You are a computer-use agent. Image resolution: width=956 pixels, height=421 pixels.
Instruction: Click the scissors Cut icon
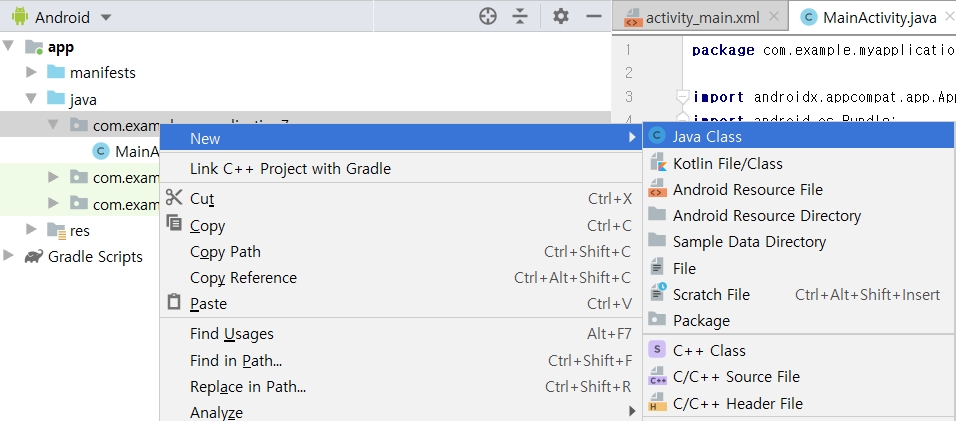pyautogui.click(x=174, y=197)
